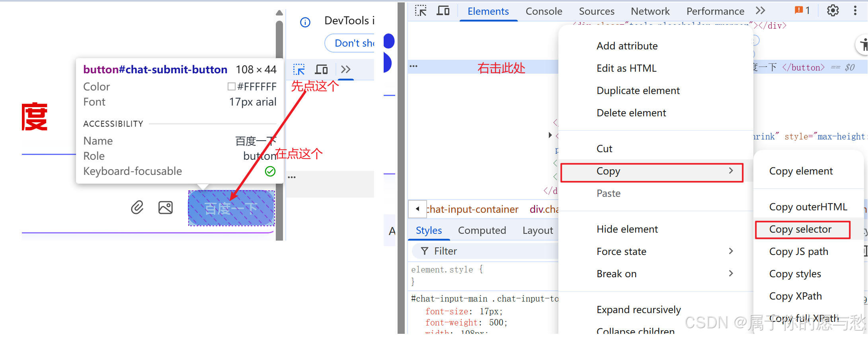868x337 pixels.
Task: Click the font-weight: 500 declaration
Action: pyautogui.click(x=466, y=322)
